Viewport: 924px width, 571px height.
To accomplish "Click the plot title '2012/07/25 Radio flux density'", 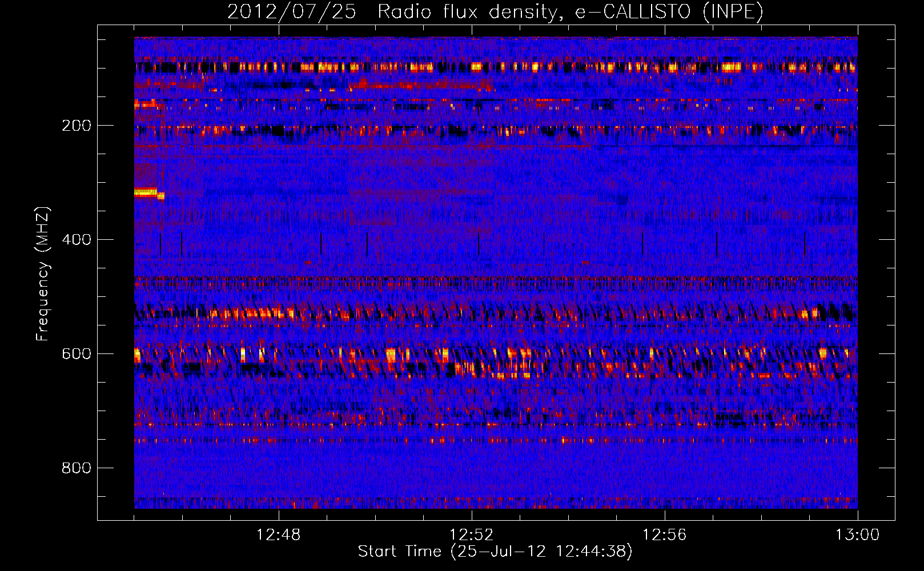I will point(495,11).
